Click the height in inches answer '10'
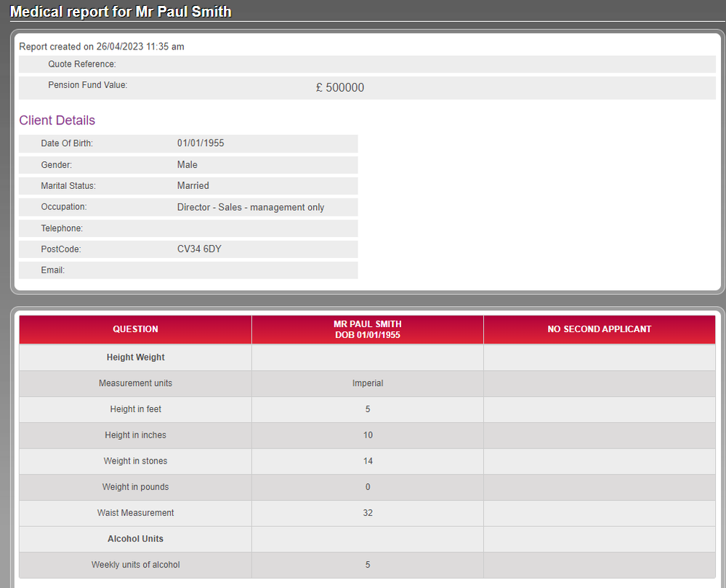This screenshot has width=726, height=588. (368, 435)
